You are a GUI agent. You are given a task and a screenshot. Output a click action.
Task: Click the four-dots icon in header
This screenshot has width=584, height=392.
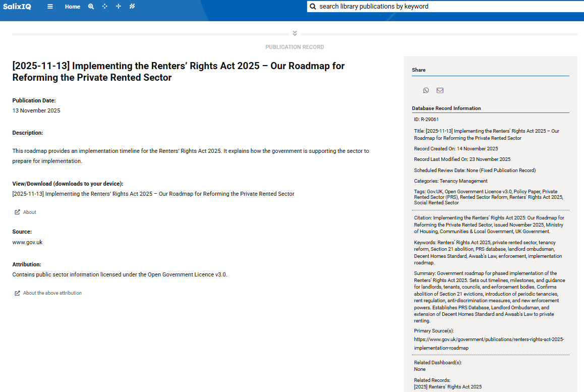point(105,7)
